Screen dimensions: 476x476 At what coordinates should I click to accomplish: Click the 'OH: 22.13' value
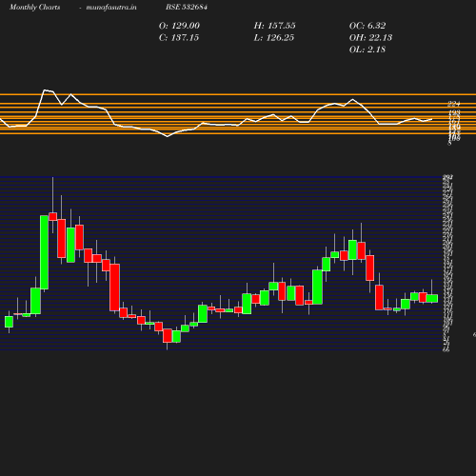[x=370, y=38]
